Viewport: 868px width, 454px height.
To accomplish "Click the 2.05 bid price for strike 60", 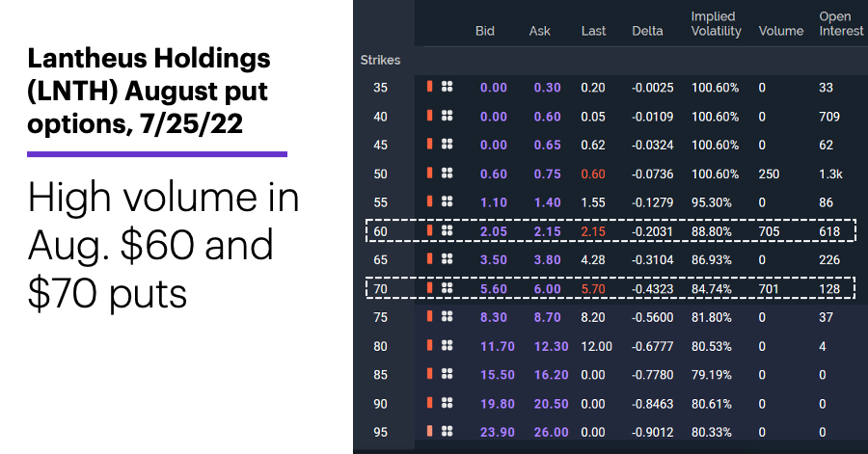I will [x=493, y=231].
